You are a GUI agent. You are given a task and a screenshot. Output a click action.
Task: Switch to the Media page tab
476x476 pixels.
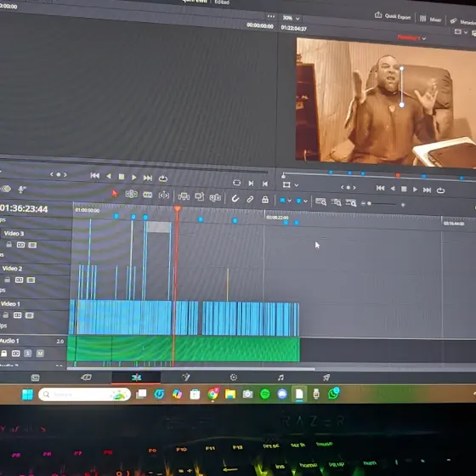click(35, 377)
